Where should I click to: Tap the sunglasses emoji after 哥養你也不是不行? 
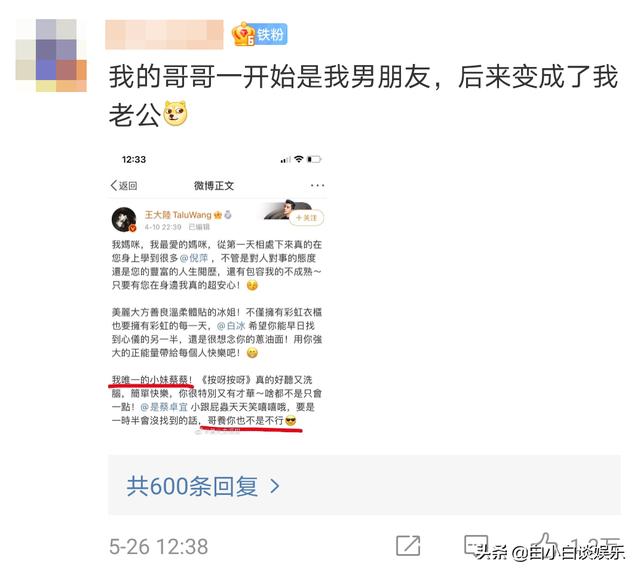click(x=291, y=420)
